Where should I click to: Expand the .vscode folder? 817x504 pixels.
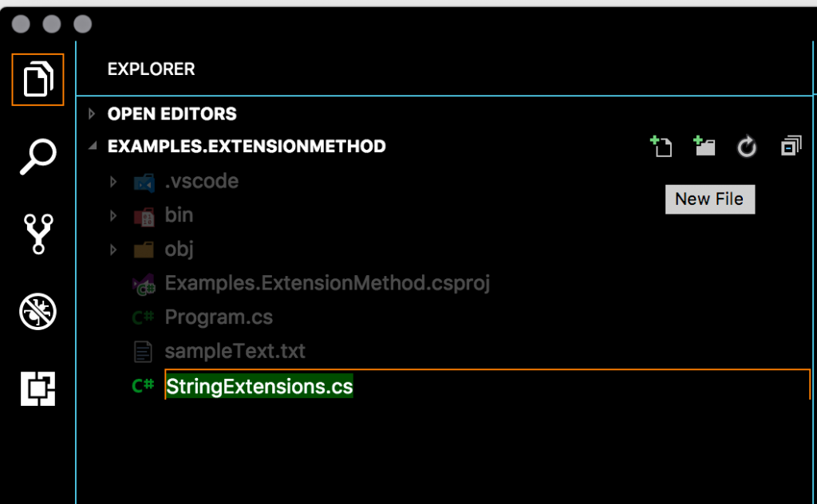point(202,181)
